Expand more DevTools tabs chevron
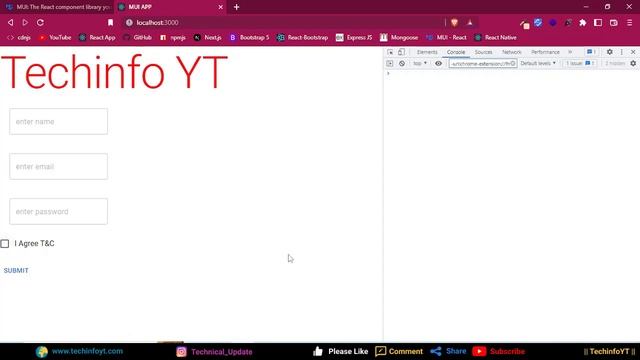 click(x=570, y=52)
